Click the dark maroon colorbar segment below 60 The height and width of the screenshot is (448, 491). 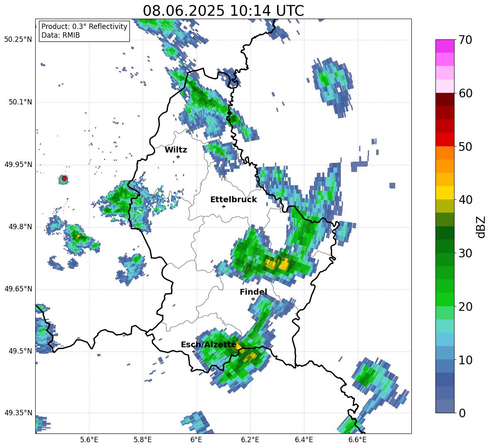point(445,99)
